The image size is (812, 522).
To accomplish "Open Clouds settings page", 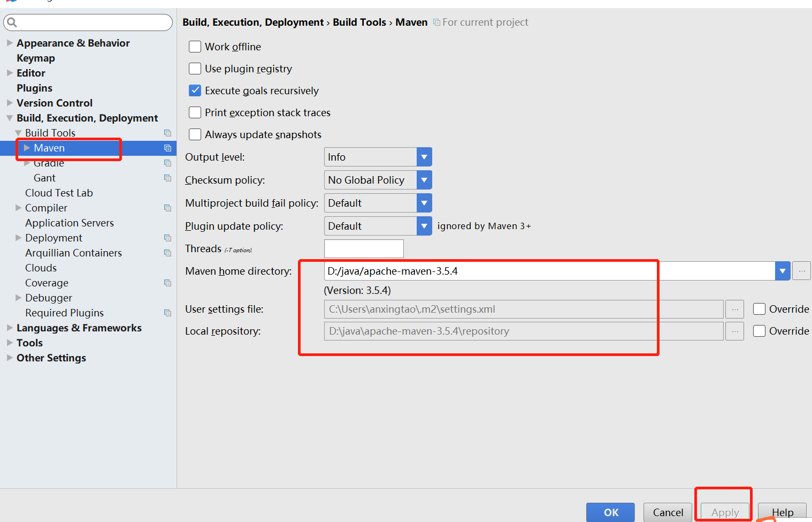I will [x=41, y=268].
